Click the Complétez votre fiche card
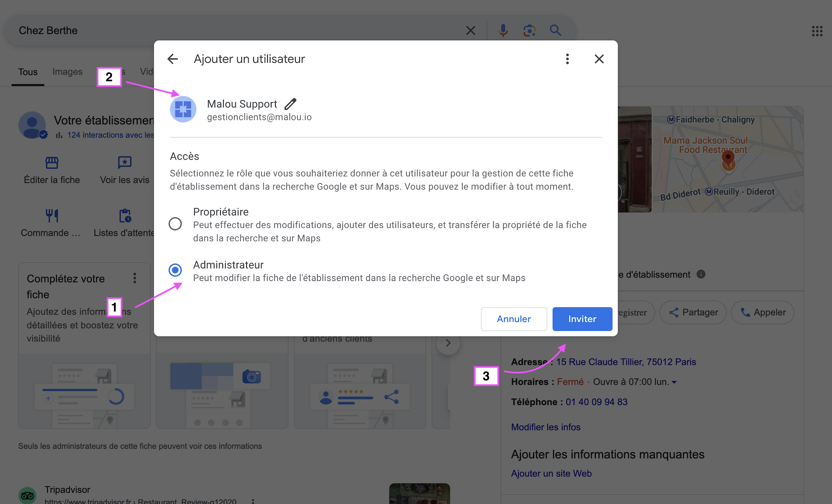The height and width of the screenshot is (504, 832). 85,346
